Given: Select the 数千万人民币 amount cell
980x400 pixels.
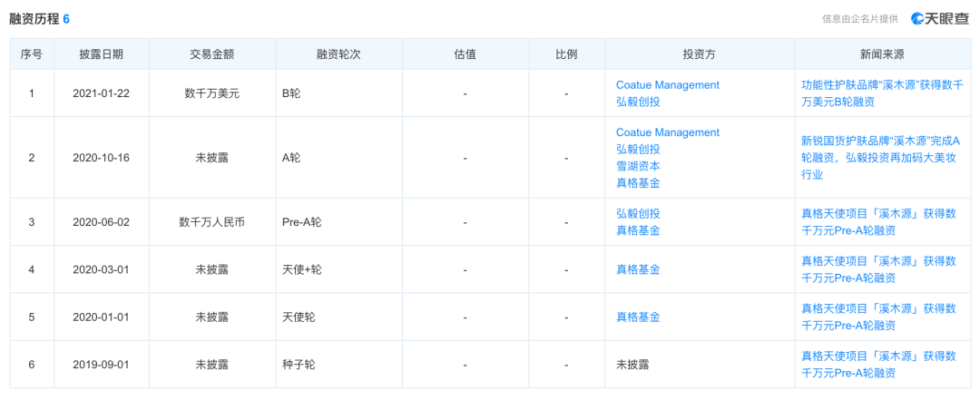Looking at the screenshot, I should click(211, 222).
